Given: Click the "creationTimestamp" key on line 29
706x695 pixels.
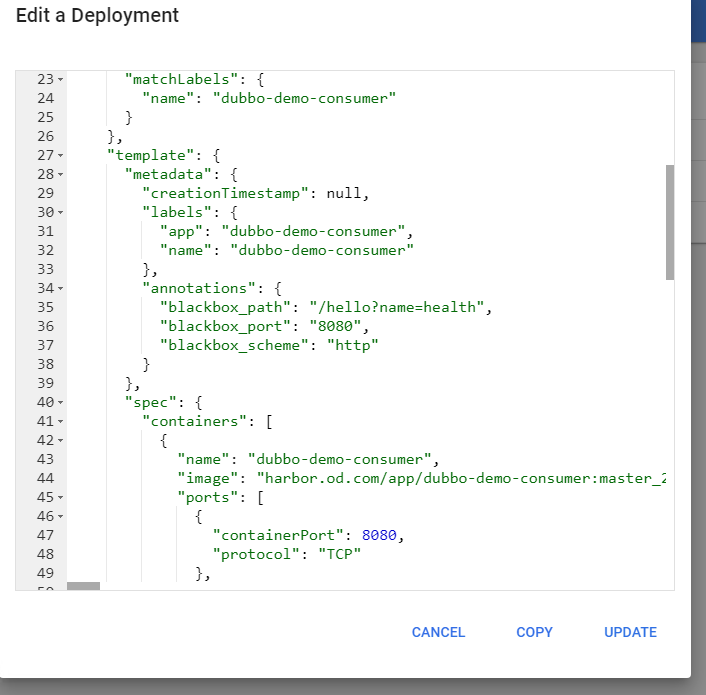Looking at the screenshot, I should click(225, 194).
